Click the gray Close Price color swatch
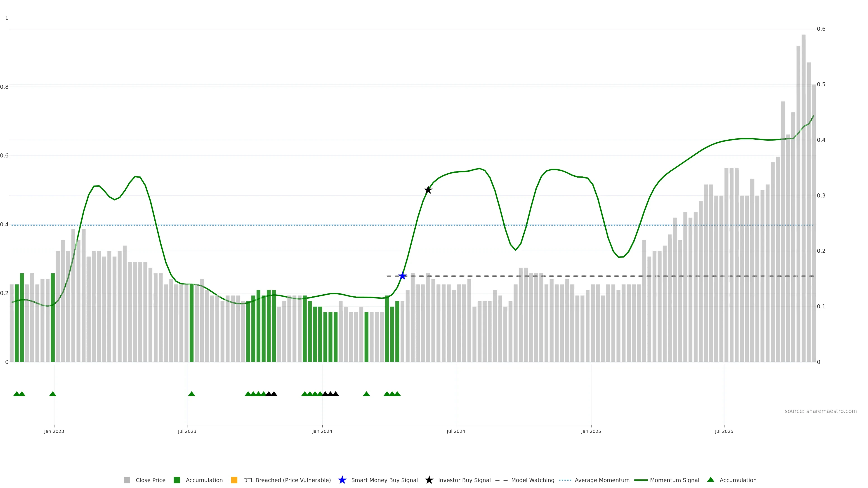Image resolution: width=868 pixels, height=488 pixels. point(127,480)
